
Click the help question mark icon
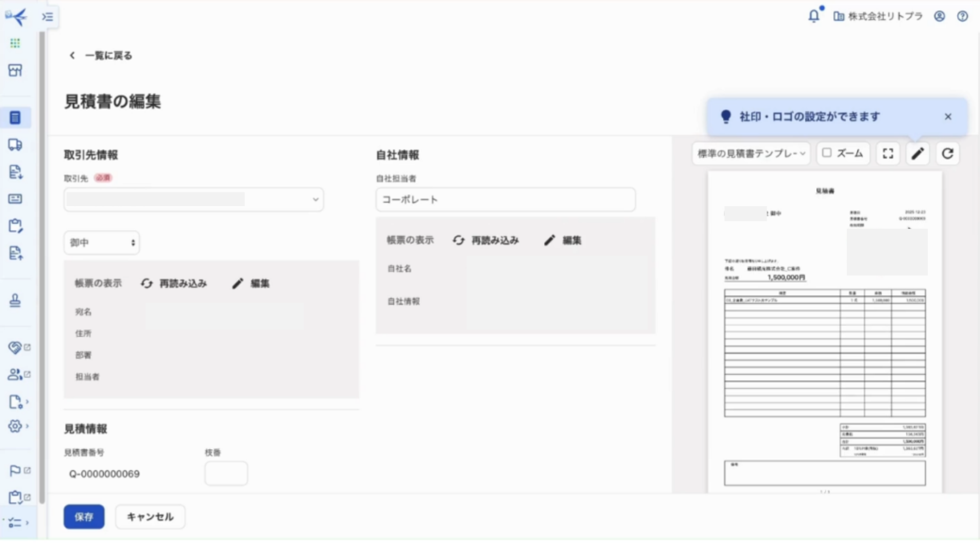point(963,16)
